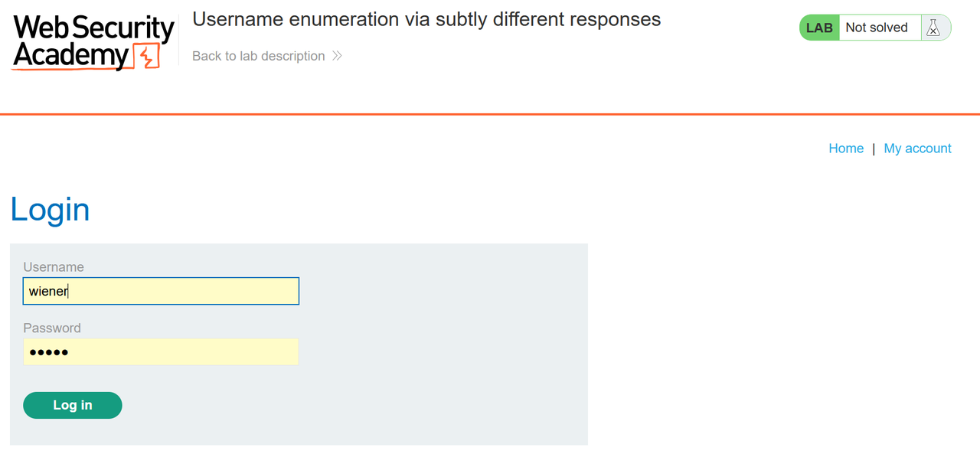
Task: Navigate to the Home link
Action: pos(846,148)
